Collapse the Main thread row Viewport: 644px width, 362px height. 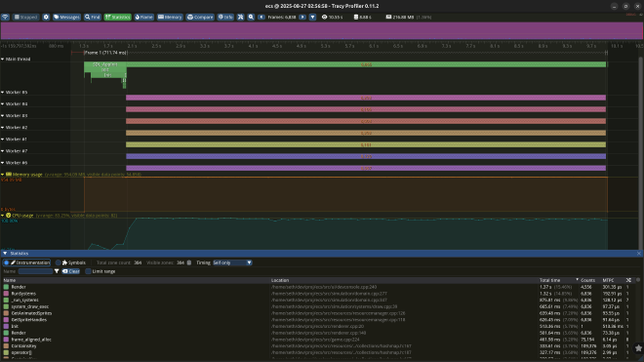click(x=3, y=60)
